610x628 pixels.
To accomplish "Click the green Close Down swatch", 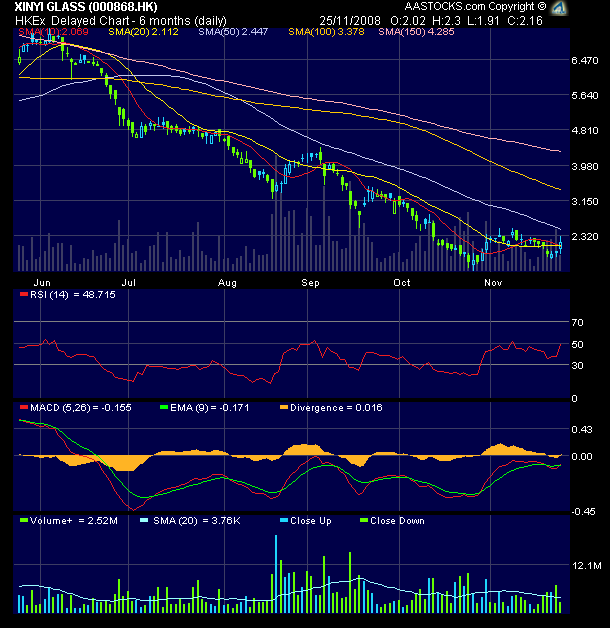I will point(364,520).
